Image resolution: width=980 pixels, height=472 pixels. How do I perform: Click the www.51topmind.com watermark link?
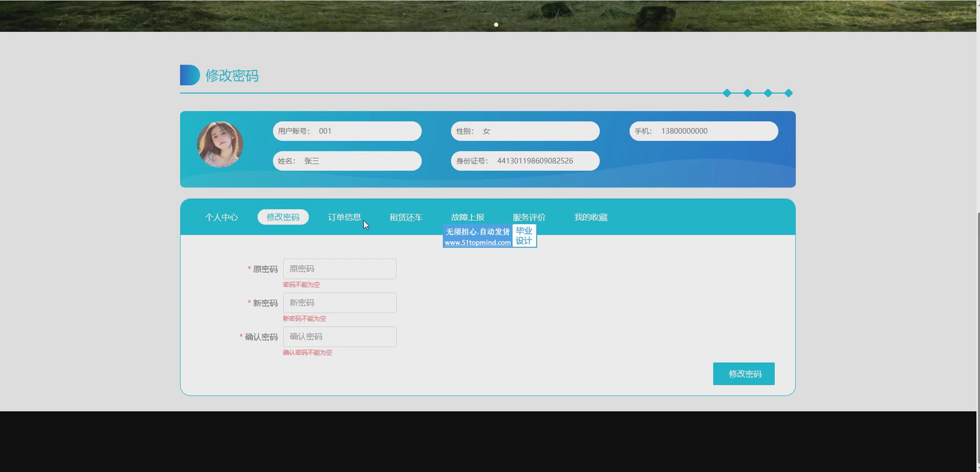pyautogui.click(x=478, y=243)
